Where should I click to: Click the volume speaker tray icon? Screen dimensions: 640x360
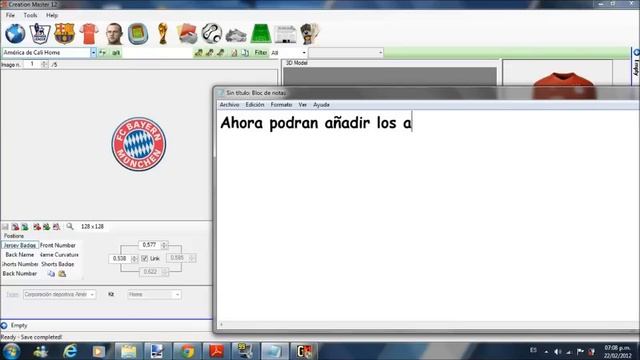(557, 351)
